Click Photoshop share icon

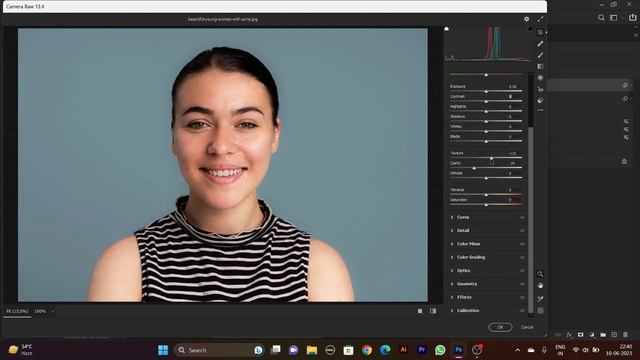click(x=632, y=17)
